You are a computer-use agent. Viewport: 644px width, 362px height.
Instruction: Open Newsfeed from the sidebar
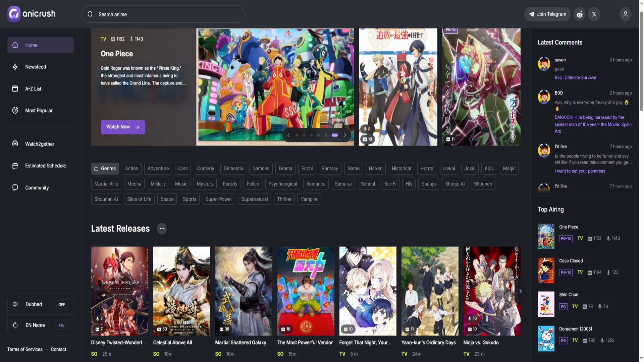pos(35,67)
